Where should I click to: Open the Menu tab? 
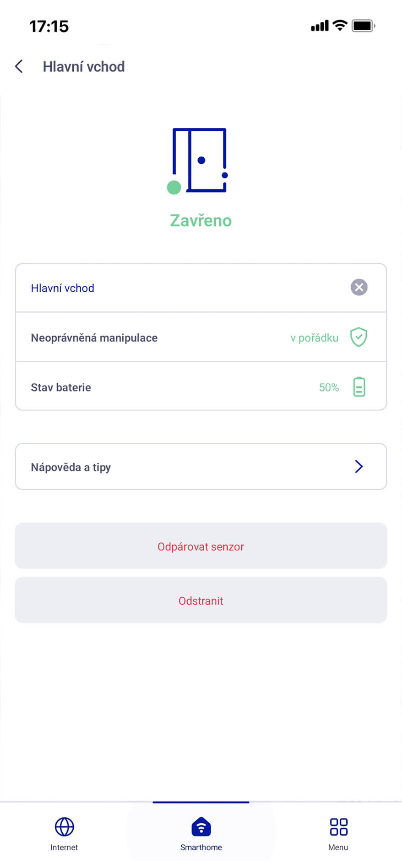[x=338, y=834]
